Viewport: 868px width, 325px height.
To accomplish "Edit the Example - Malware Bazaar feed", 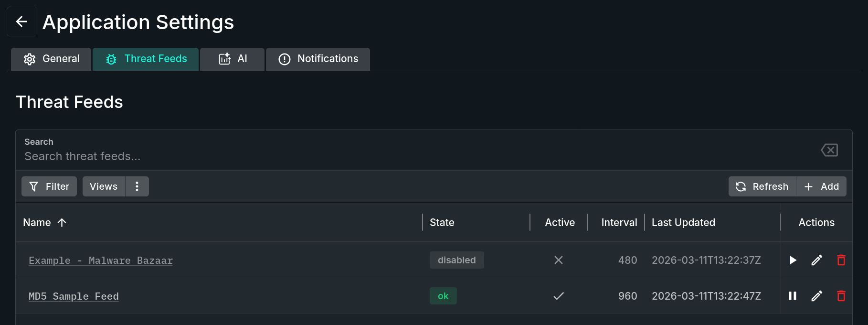I will [x=816, y=260].
